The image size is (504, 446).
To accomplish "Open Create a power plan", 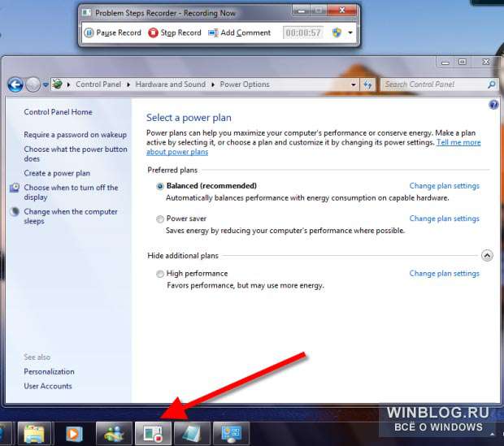I will click(57, 173).
